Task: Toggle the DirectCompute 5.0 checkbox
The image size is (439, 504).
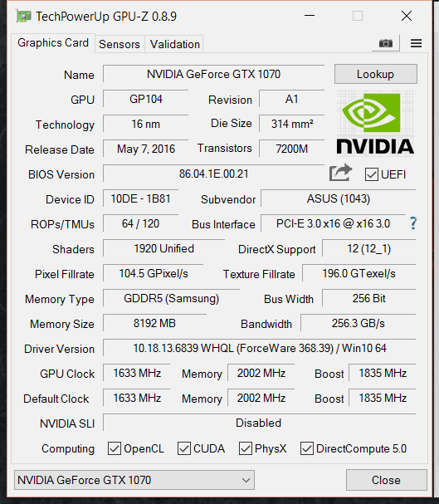Action: click(x=307, y=448)
